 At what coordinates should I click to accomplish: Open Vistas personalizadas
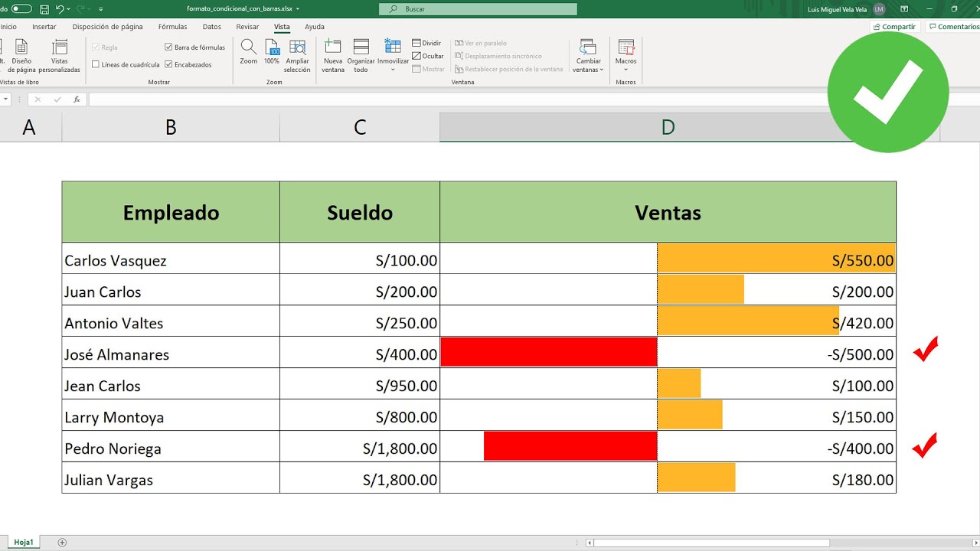click(x=60, y=56)
